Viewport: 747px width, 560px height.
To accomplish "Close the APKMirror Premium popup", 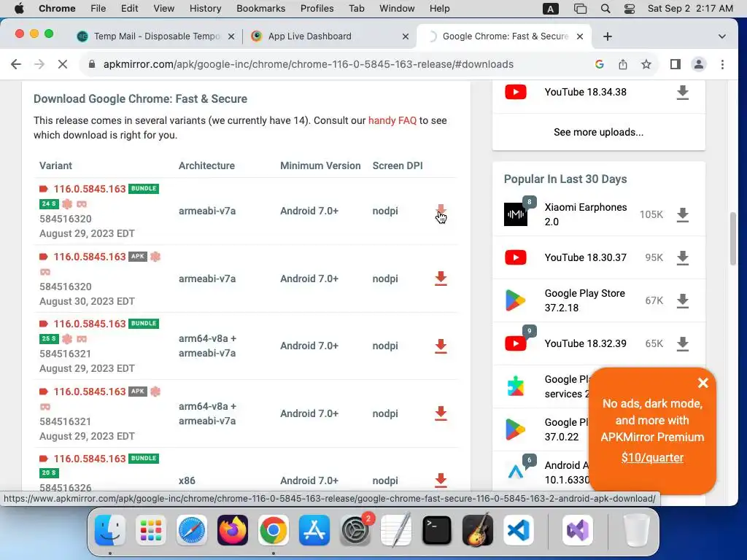I will (x=703, y=383).
